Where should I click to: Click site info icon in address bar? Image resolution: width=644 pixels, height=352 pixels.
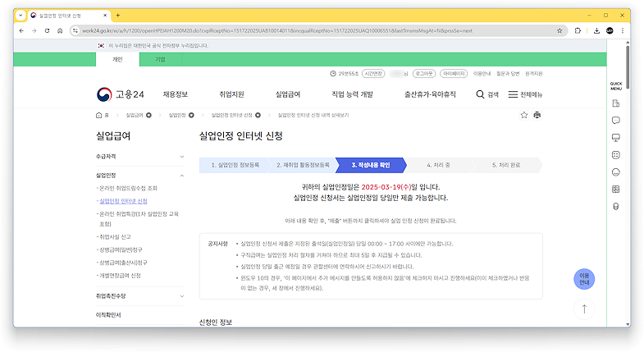tap(75, 31)
